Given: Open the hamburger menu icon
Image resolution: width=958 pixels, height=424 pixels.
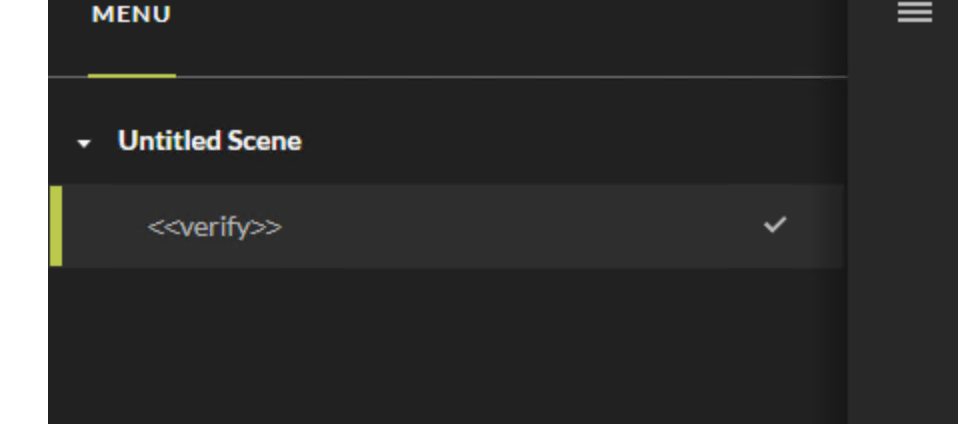Looking at the screenshot, I should tap(914, 12).
